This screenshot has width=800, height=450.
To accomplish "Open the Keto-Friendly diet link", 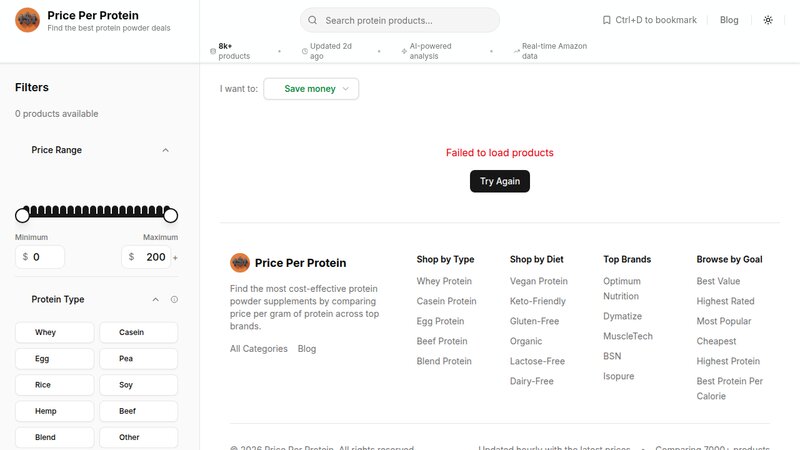I will [x=538, y=301].
